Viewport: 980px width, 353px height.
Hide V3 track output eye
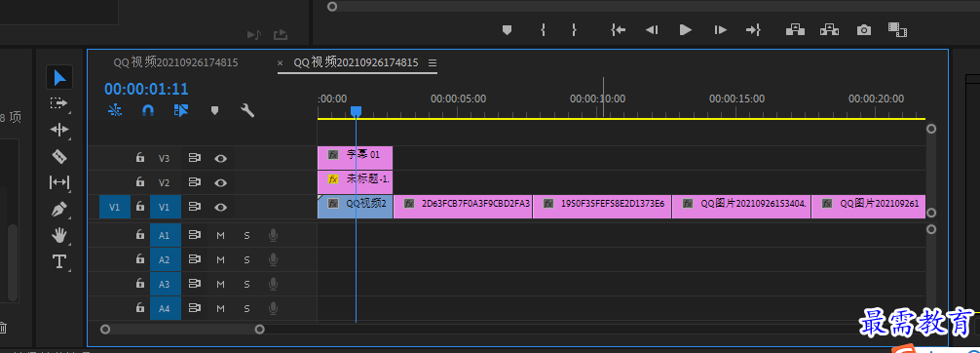(220, 158)
